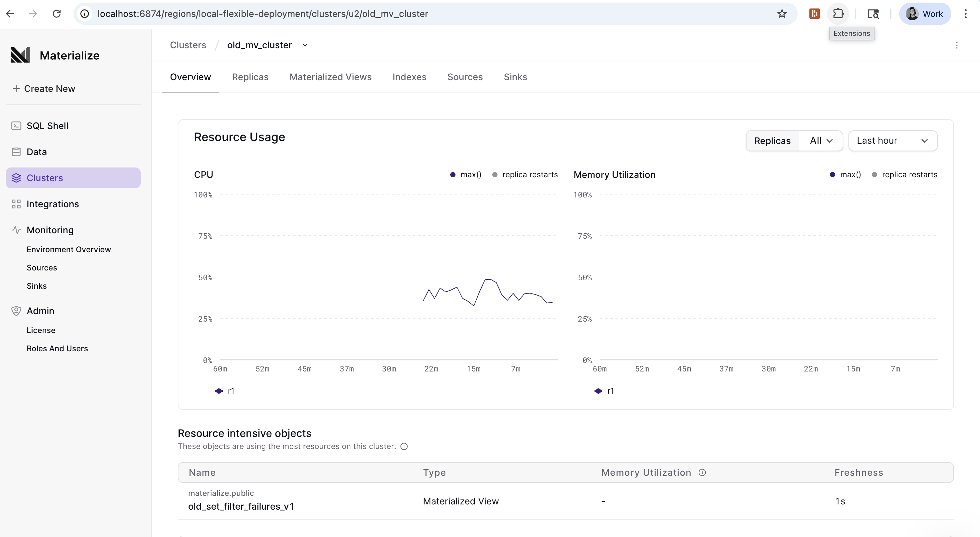The width and height of the screenshot is (980, 537).
Task: Click the Clusters breadcrumb link
Action: click(x=188, y=45)
